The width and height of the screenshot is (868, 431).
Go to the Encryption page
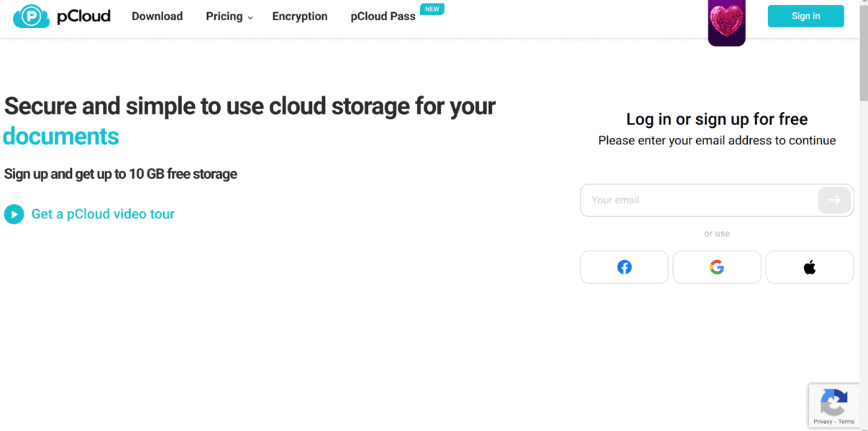tap(299, 17)
